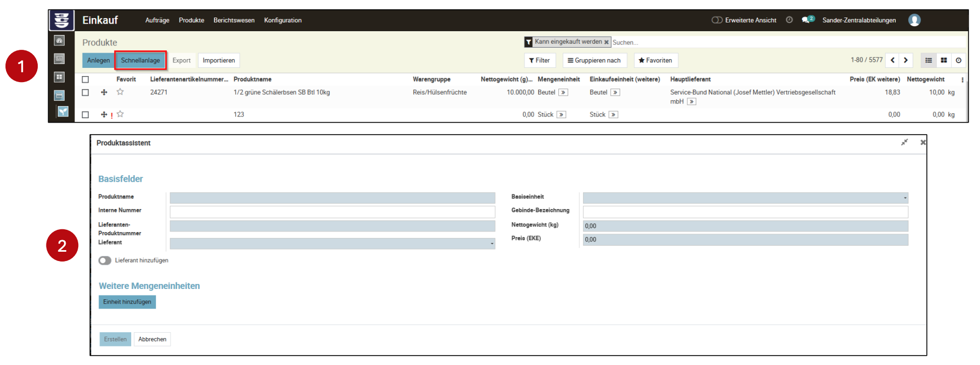The width and height of the screenshot is (980, 365).
Task: Click the Produktname input field
Action: coord(332,198)
